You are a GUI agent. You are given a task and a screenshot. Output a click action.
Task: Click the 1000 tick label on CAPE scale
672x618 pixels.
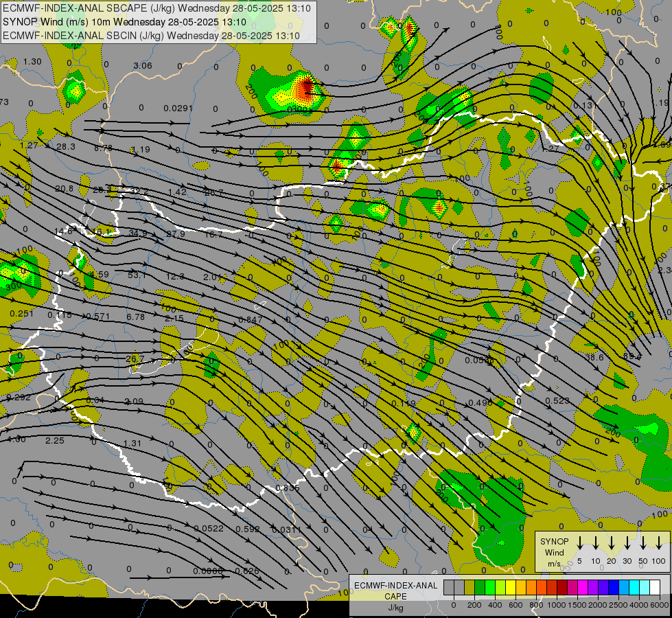click(556, 605)
